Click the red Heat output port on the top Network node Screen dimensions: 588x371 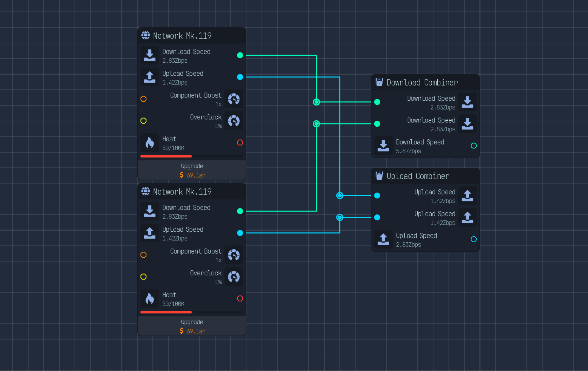tap(240, 142)
